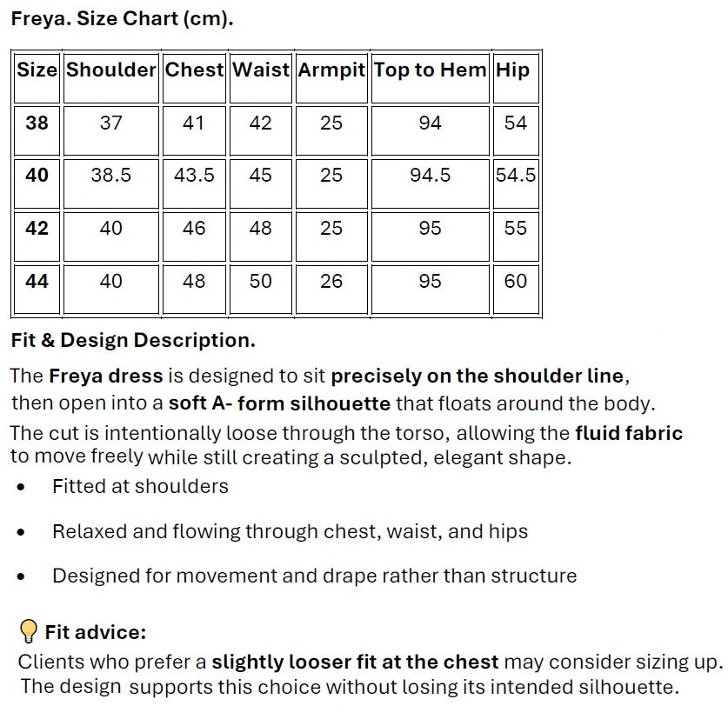Click the Shoulder column header
This screenshot has width=728, height=726.
tap(111, 70)
